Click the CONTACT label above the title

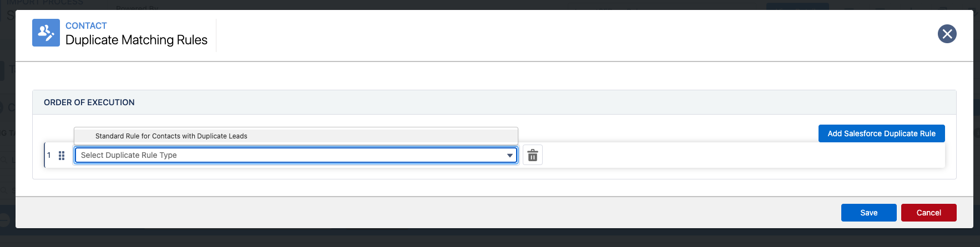(86, 25)
